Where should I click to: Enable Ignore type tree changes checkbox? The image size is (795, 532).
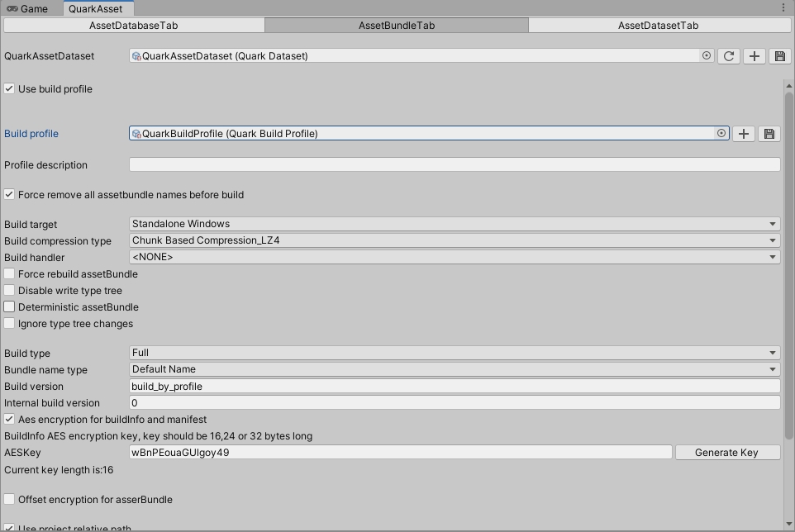9,323
